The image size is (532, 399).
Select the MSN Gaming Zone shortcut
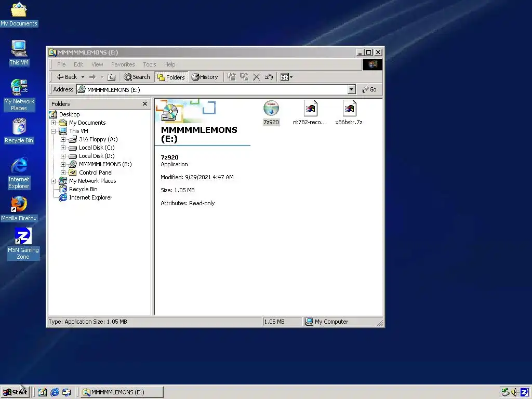23,244
